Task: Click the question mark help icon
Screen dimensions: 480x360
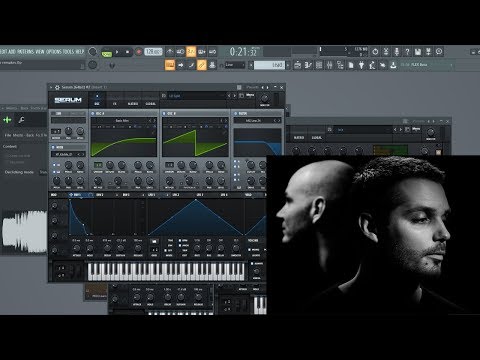Action: (407, 52)
